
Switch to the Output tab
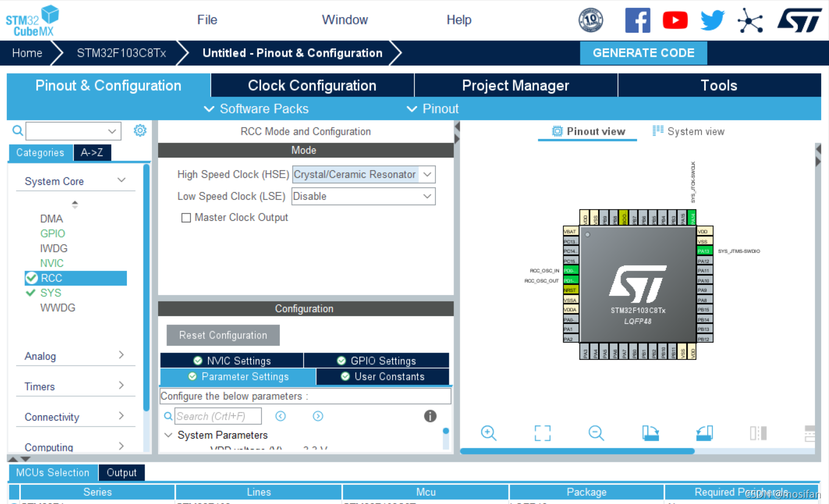122,472
